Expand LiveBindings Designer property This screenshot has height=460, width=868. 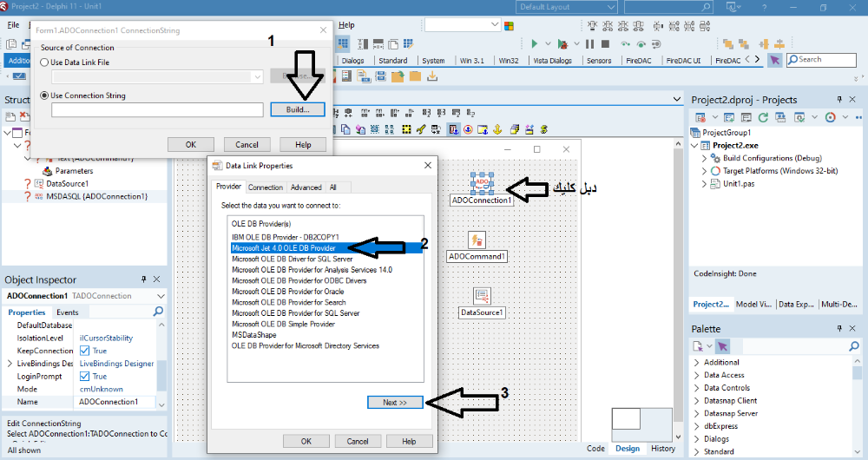coord(10,364)
